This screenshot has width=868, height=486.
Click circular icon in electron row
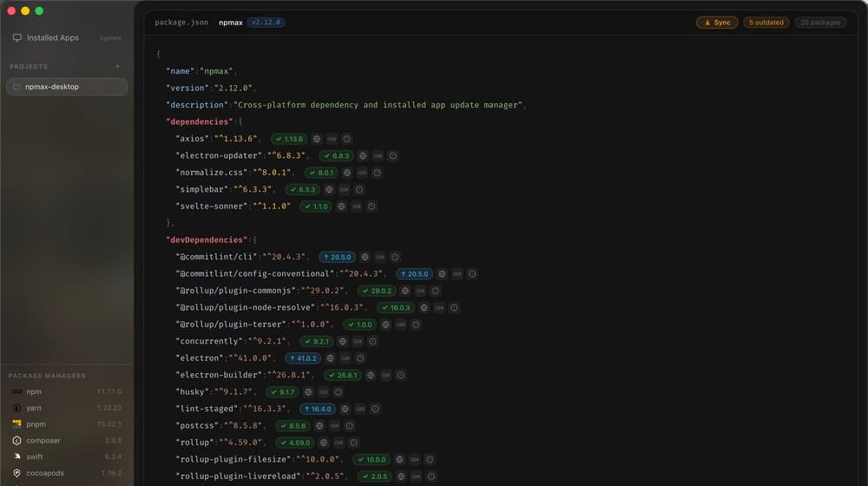point(360,358)
